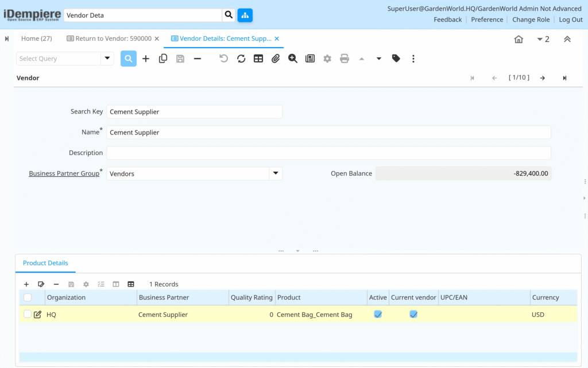
Task: Toggle Active checkbox for Cement Bag
Action: tap(378, 315)
